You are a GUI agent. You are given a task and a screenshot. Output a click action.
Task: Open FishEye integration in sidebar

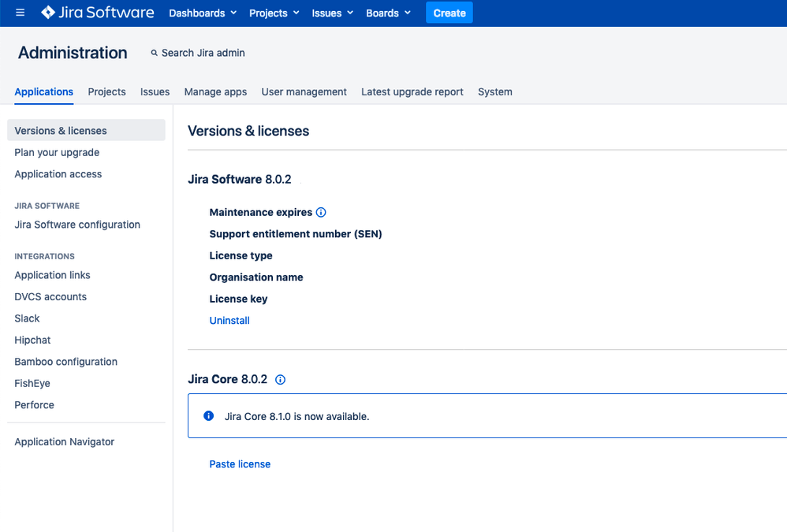(x=32, y=383)
